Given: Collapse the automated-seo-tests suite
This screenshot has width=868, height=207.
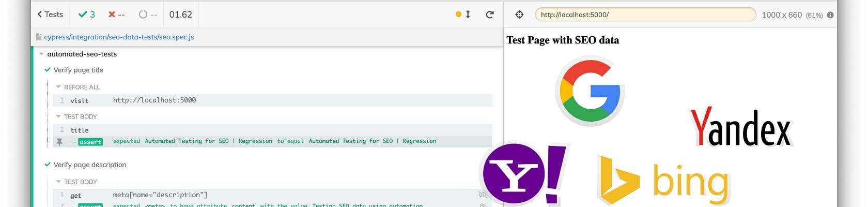Looking at the screenshot, I should coord(41,54).
